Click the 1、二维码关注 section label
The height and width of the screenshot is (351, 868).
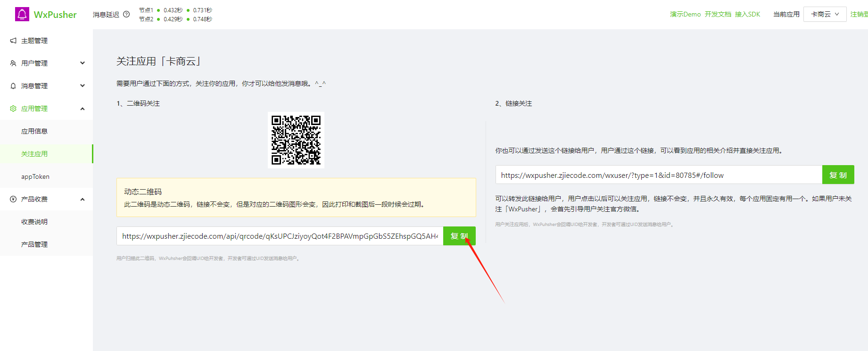click(138, 103)
